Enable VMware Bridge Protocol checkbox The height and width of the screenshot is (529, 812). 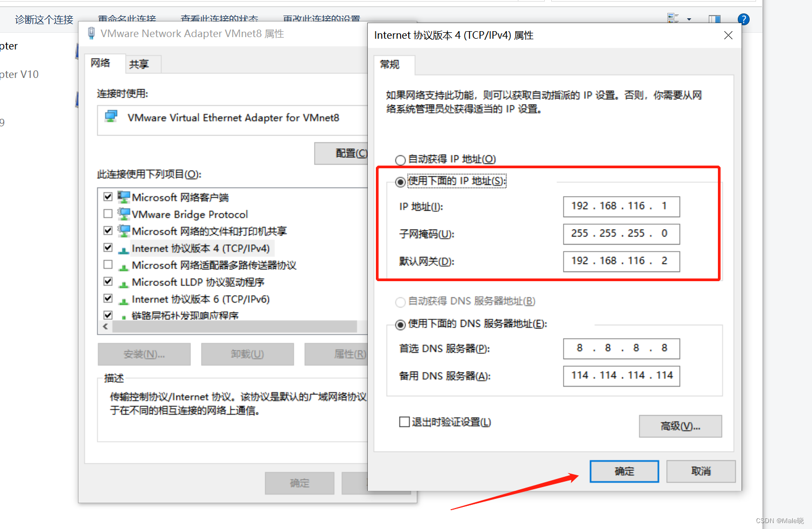(108, 213)
